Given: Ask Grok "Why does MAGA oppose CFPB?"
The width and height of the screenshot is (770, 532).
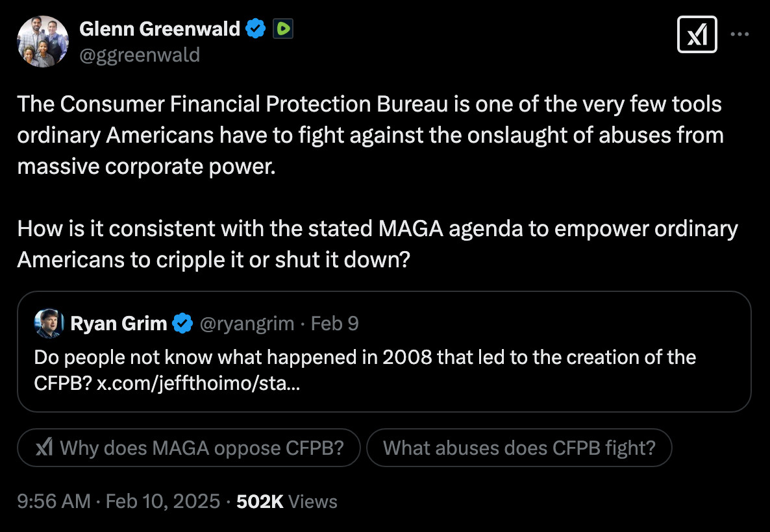Looking at the screenshot, I should tap(188, 448).
